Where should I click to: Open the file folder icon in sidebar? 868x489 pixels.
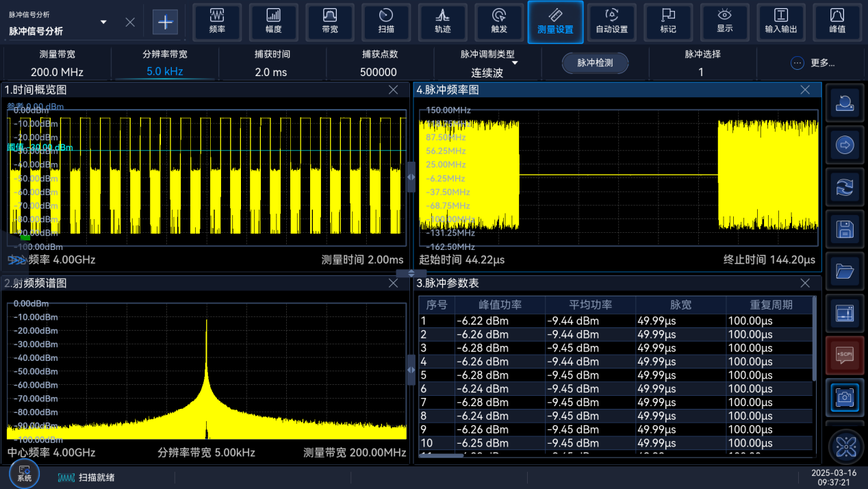(845, 272)
